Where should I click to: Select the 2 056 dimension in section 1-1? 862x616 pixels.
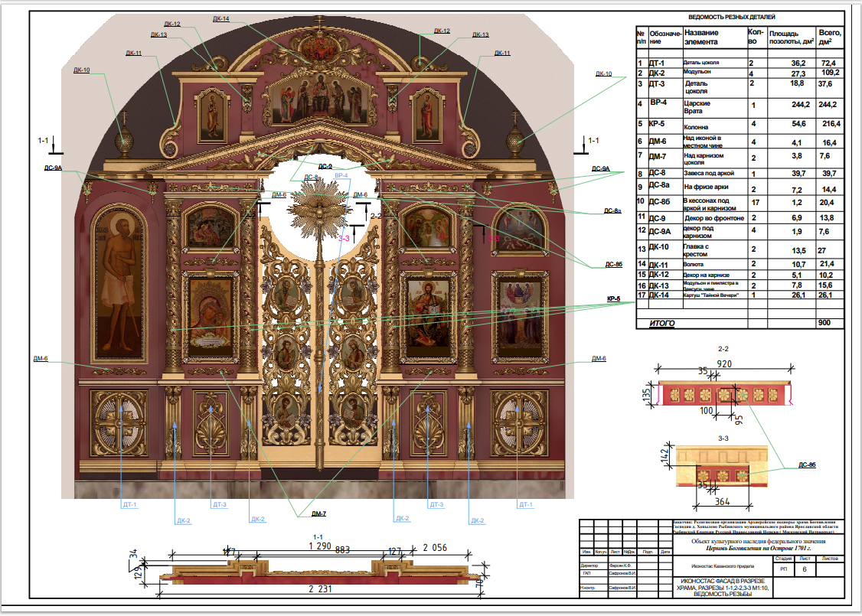click(x=435, y=547)
